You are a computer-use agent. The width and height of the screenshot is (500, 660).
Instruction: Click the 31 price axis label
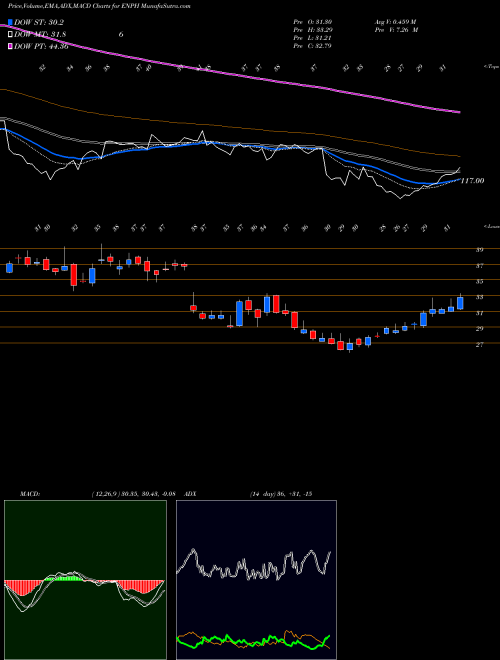(479, 313)
